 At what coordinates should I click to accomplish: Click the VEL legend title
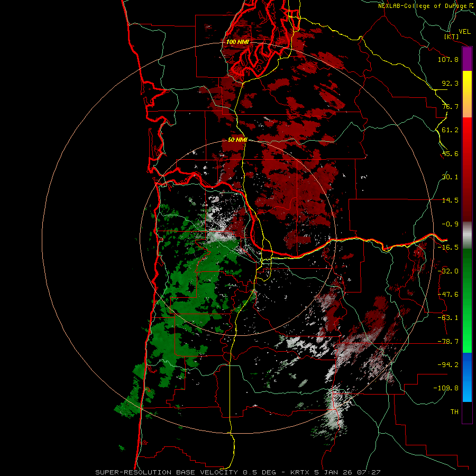coord(464,32)
